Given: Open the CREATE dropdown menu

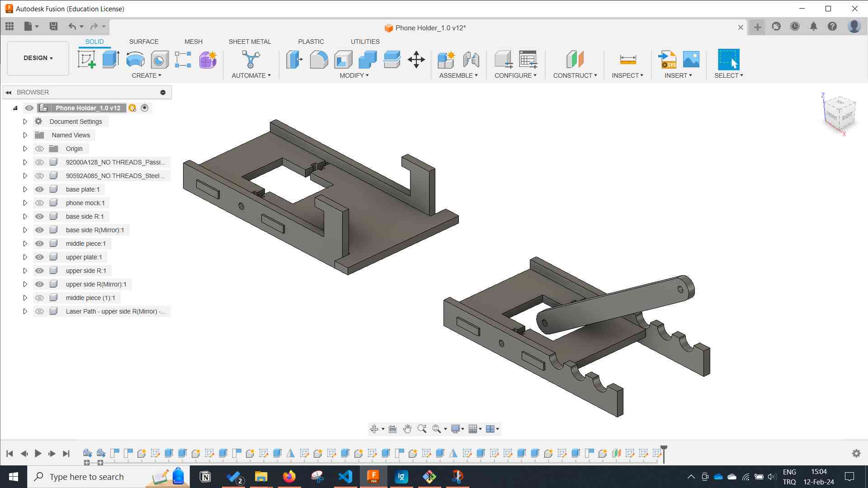Looking at the screenshot, I should (146, 75).
